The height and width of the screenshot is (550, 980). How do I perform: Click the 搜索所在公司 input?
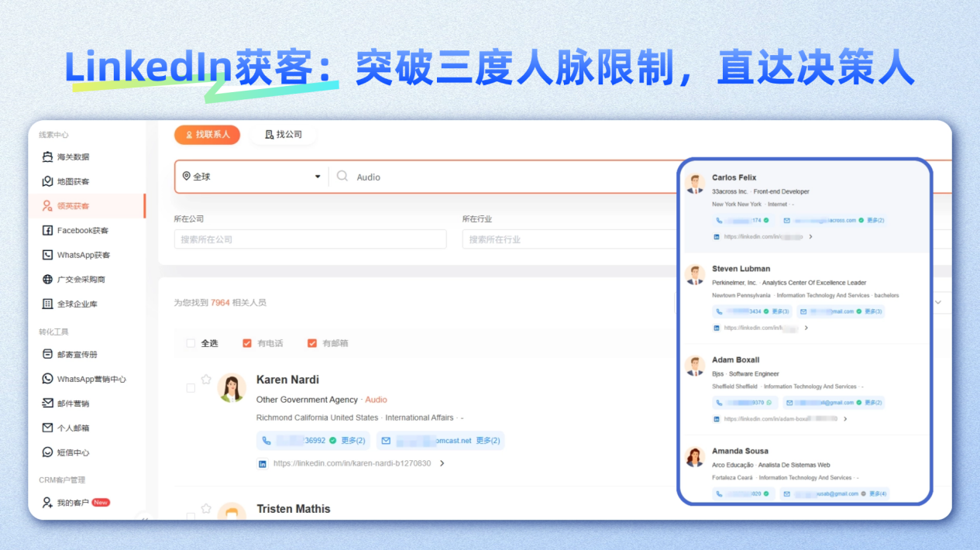pos(310,239)
